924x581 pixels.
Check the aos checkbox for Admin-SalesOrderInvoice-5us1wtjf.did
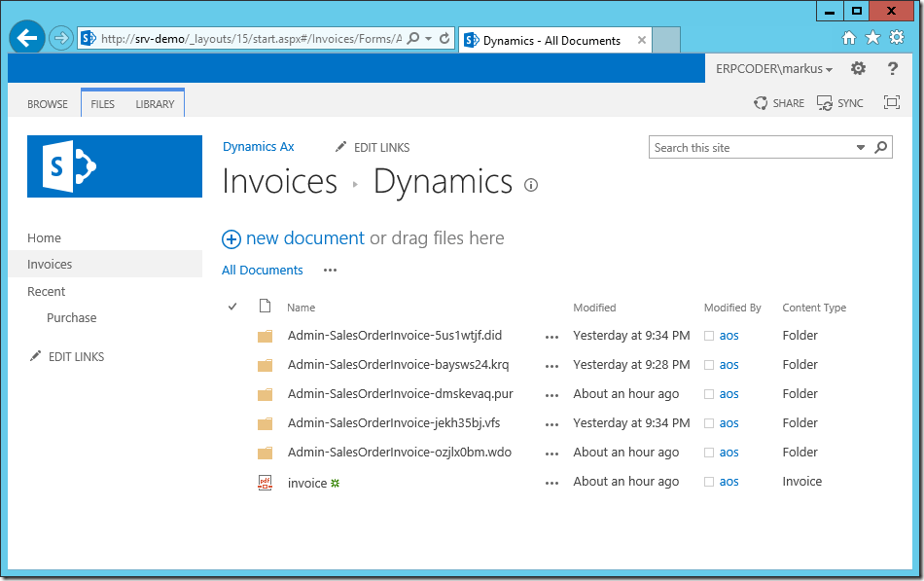[x=709, y=335]
